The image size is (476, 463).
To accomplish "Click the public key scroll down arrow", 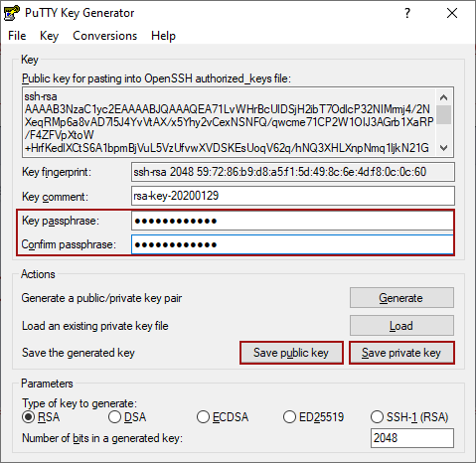I will click(x=443, y=148).
